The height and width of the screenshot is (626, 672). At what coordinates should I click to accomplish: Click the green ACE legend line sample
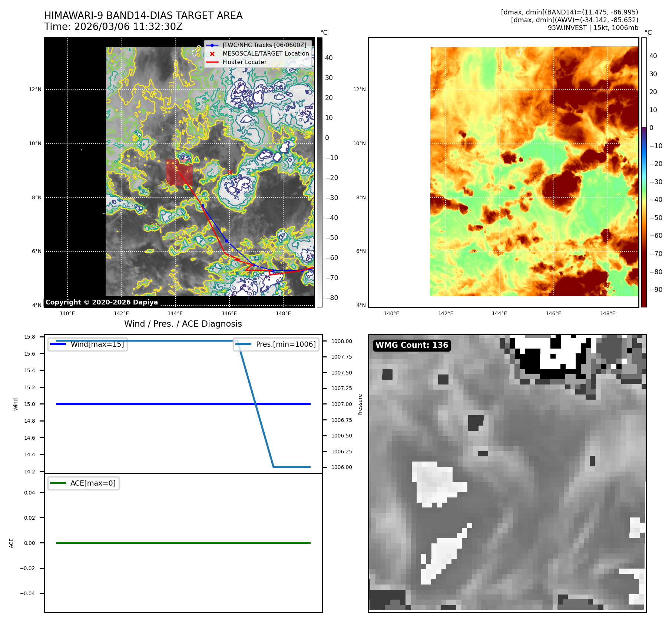[58, 483]
